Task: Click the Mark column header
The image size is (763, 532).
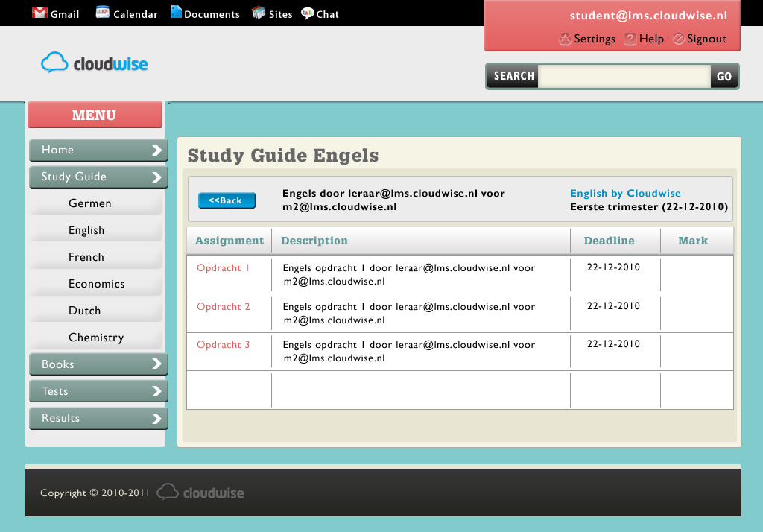Action: (693, 241)
